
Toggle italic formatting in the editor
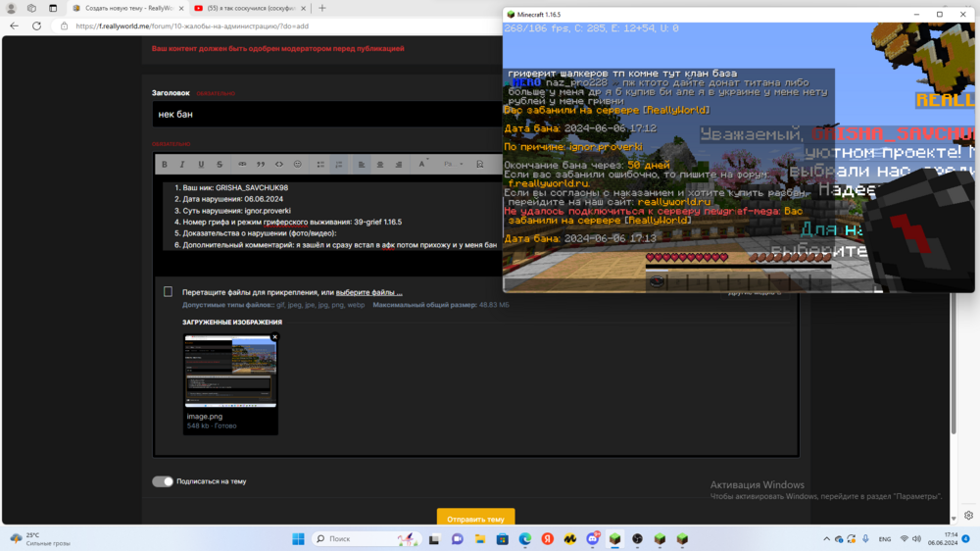pyautogui.click(x=182, y=165)
